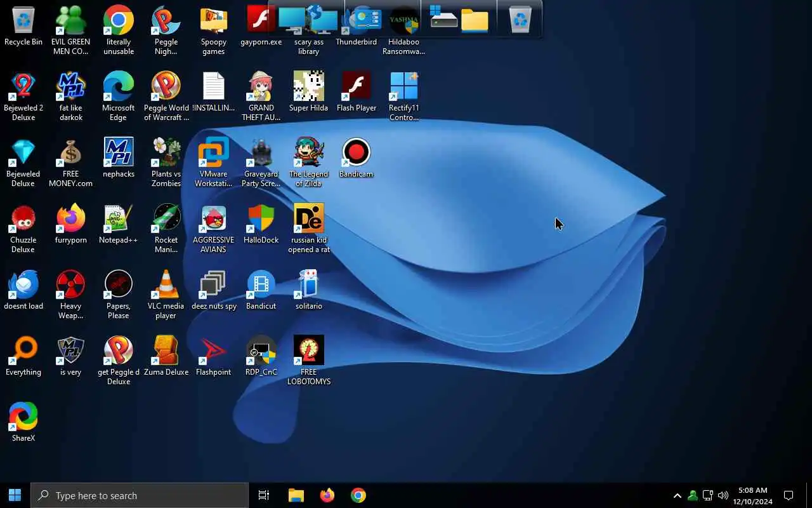
Task: Open 'fat like darkok' shortcut
Action: pos(70,96)
